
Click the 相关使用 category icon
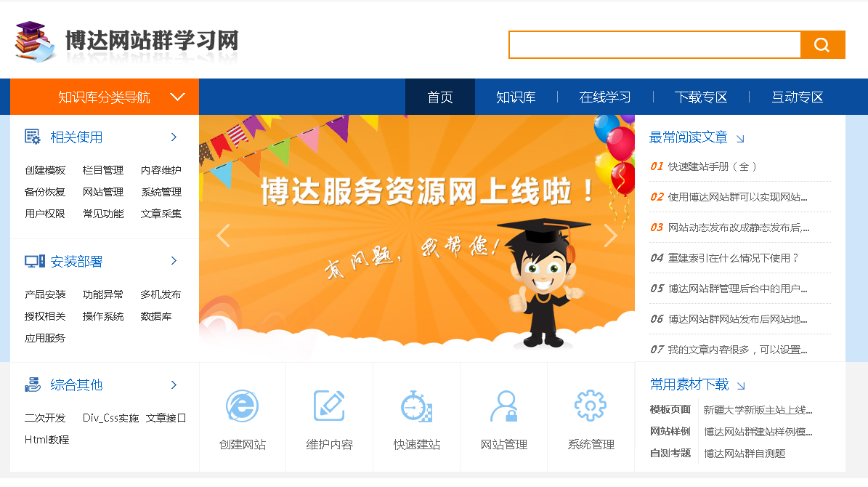(x=33, y=137)
